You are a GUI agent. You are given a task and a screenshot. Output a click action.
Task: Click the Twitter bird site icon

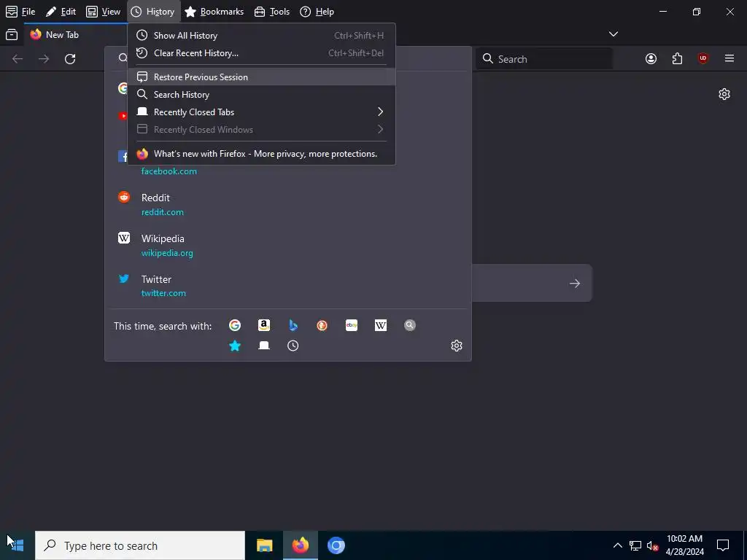click(124, 279)
